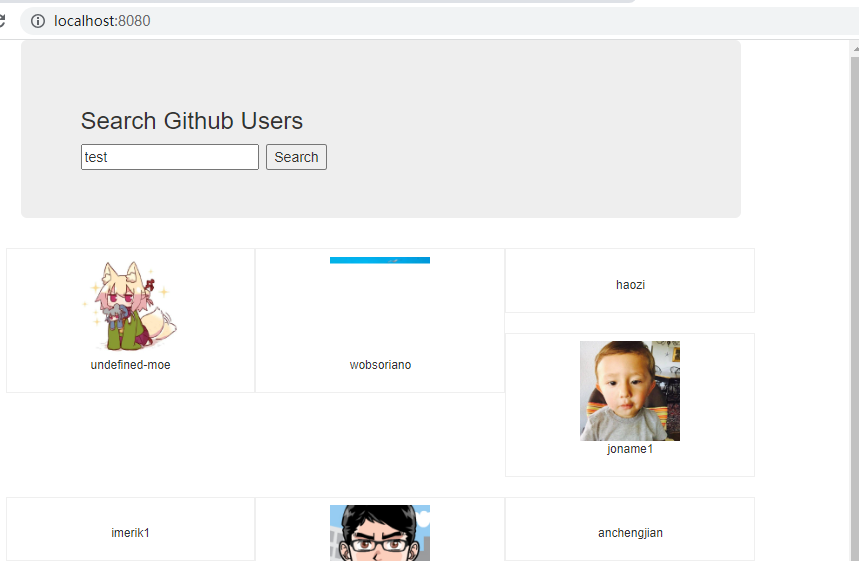Choose the anchengjian user name
Image resolution: width=859 pixels, height=561 pixels.
[x=630, y=533]
